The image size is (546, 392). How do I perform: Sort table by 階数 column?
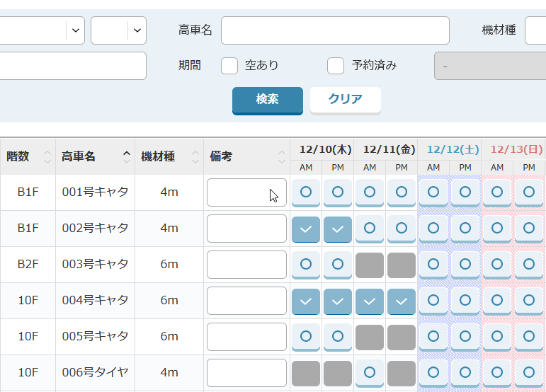(28, 156)
